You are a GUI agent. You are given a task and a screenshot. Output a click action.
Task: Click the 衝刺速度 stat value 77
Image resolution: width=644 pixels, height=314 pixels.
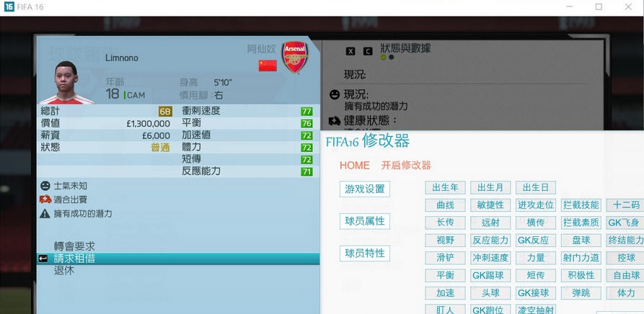(306, 112)
